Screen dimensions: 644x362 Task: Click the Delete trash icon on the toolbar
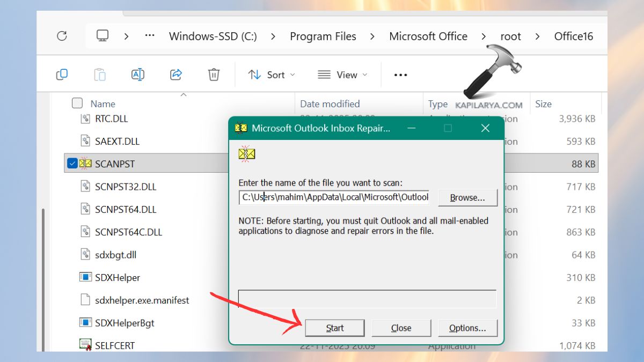click(x=214, y=75)
